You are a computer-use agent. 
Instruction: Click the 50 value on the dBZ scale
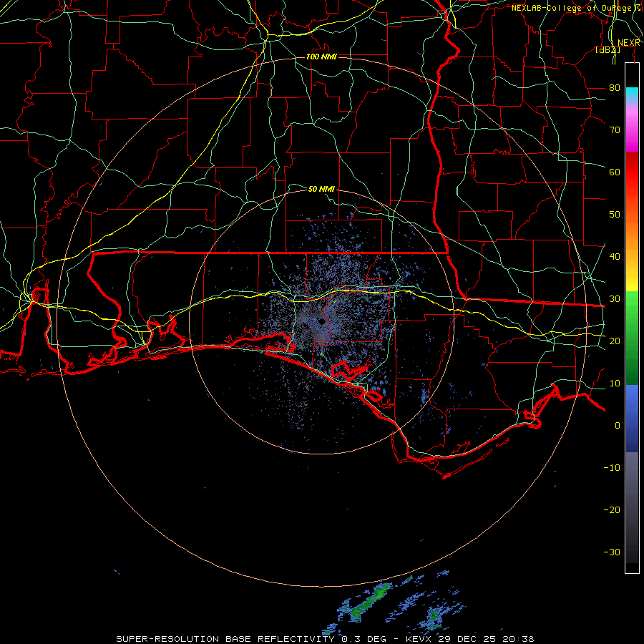point(615,215)
